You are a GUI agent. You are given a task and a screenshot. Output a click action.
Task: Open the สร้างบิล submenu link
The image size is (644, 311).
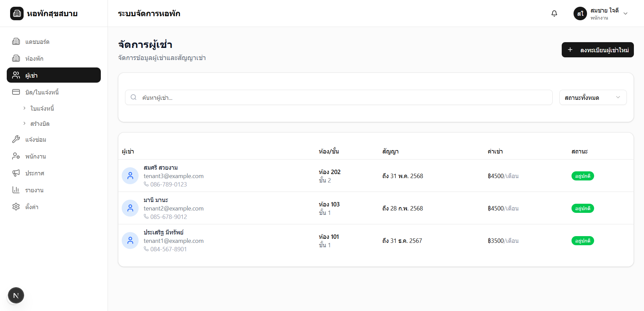coord(40,124)
